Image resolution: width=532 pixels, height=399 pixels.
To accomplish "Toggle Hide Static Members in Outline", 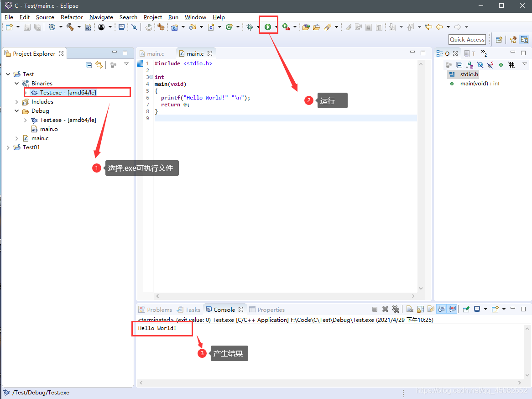I will (490, 64).
